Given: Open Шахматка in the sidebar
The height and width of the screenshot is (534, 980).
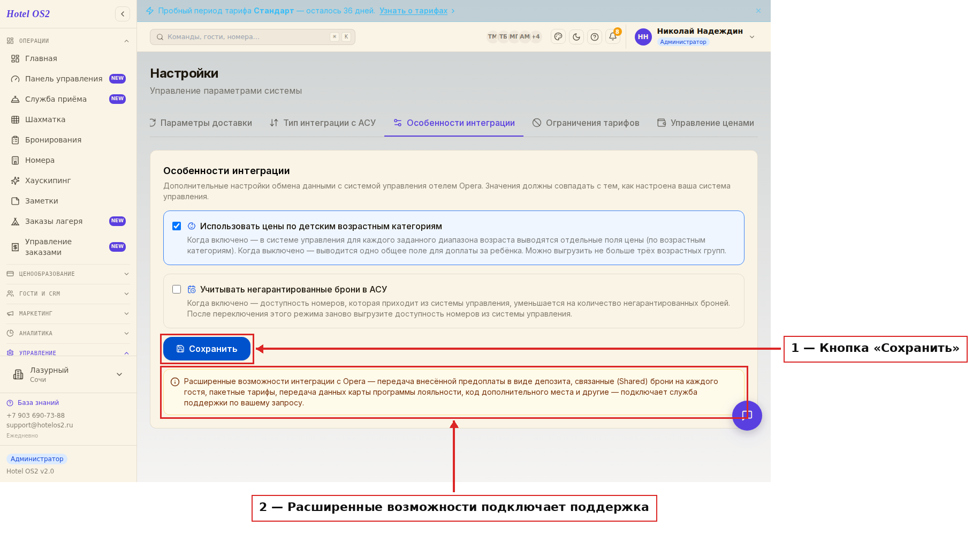Looking at the screenshot, I should click(x=68, y=119).
